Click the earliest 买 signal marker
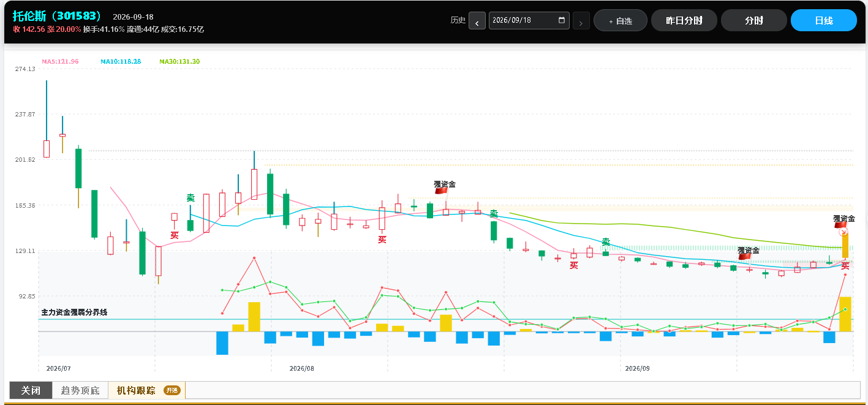Image resolution: width=868 pixels, height=405 pixels. point(175,235)
